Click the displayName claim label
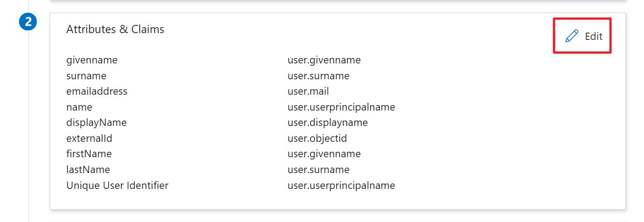Screen dimensions: 644x222 pyautogui.click(x=96, y=123)
